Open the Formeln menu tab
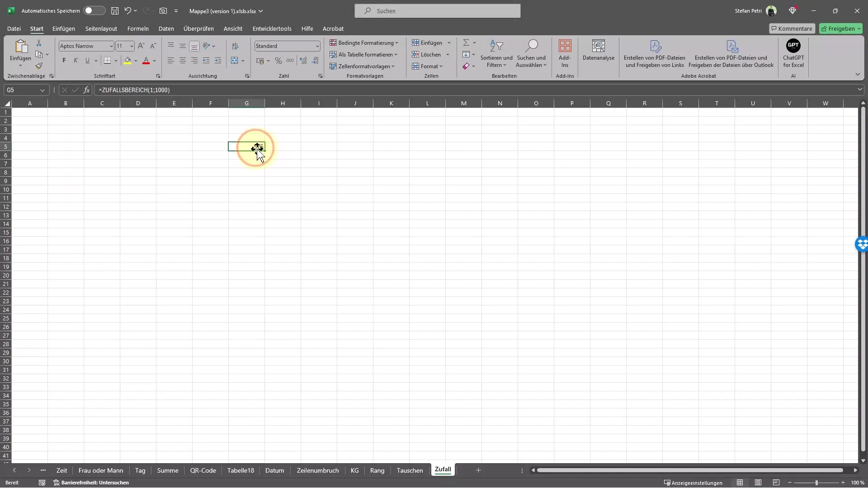868x488 pixels. [x=138, y=28]
